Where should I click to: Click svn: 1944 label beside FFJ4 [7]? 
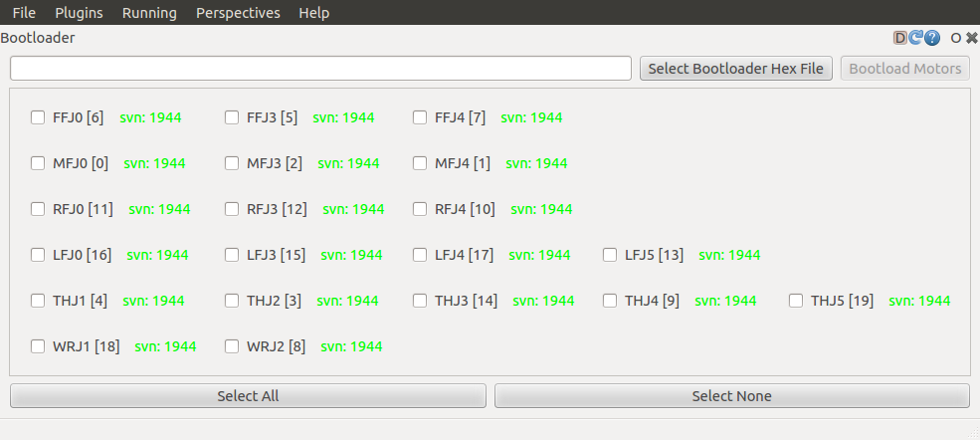532,117
